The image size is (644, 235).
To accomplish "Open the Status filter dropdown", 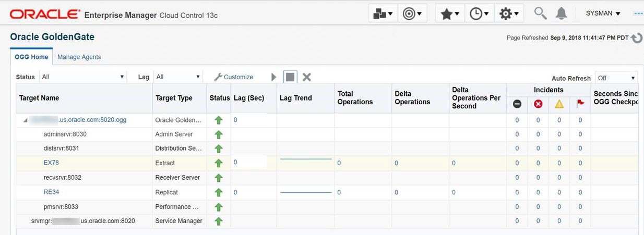I will pos(83,77).
